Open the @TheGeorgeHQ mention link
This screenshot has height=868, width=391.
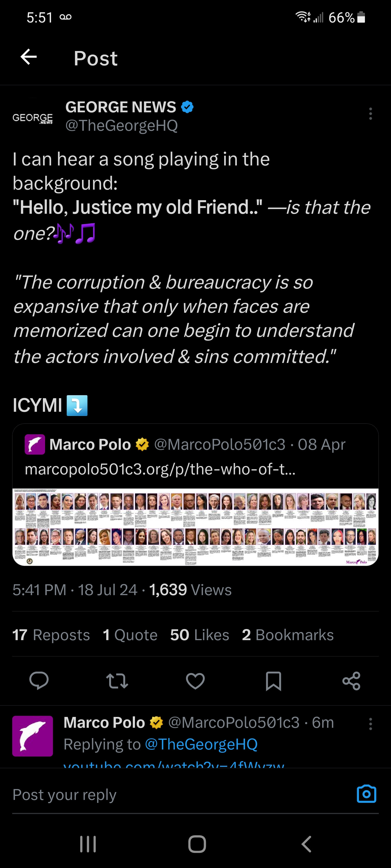click(x=201, y=744)
